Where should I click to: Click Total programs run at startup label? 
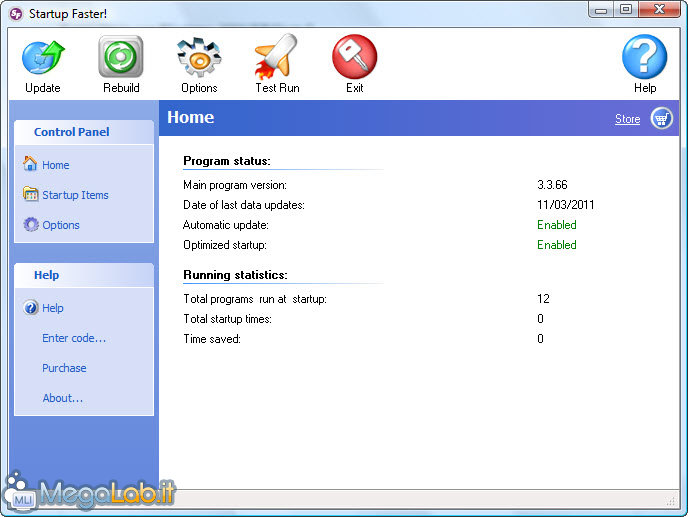255,299
